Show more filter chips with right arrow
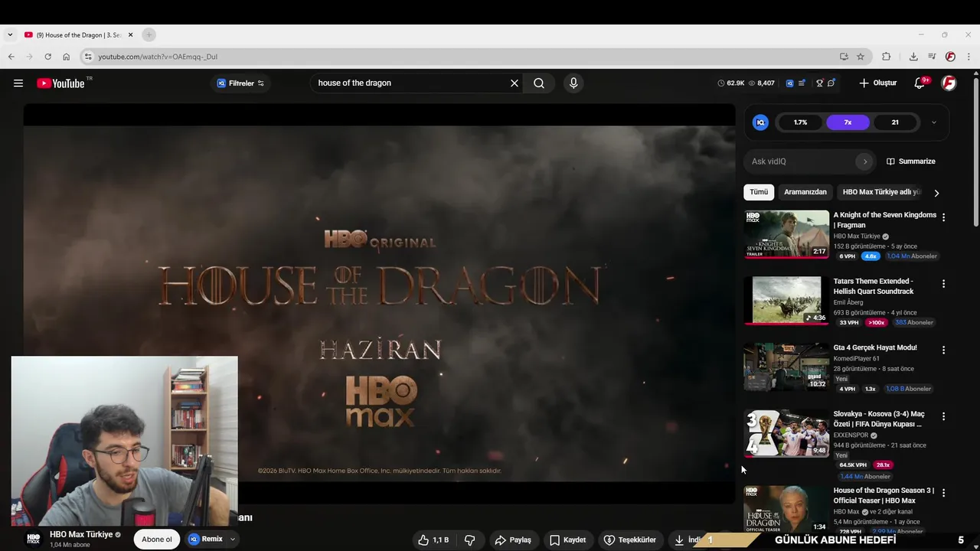 click(x=936, y=193)
